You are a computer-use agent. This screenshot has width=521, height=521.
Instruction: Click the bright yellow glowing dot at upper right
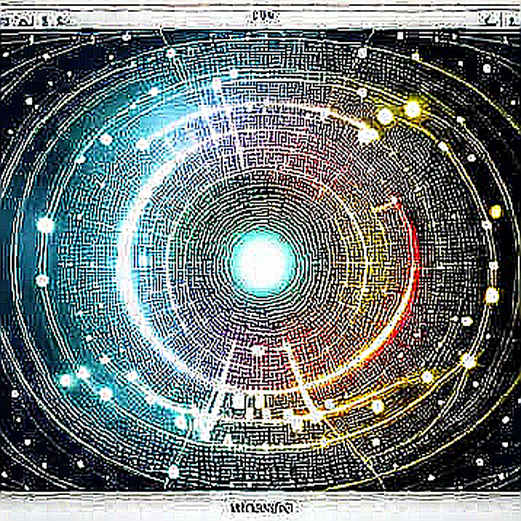(413, 109)
